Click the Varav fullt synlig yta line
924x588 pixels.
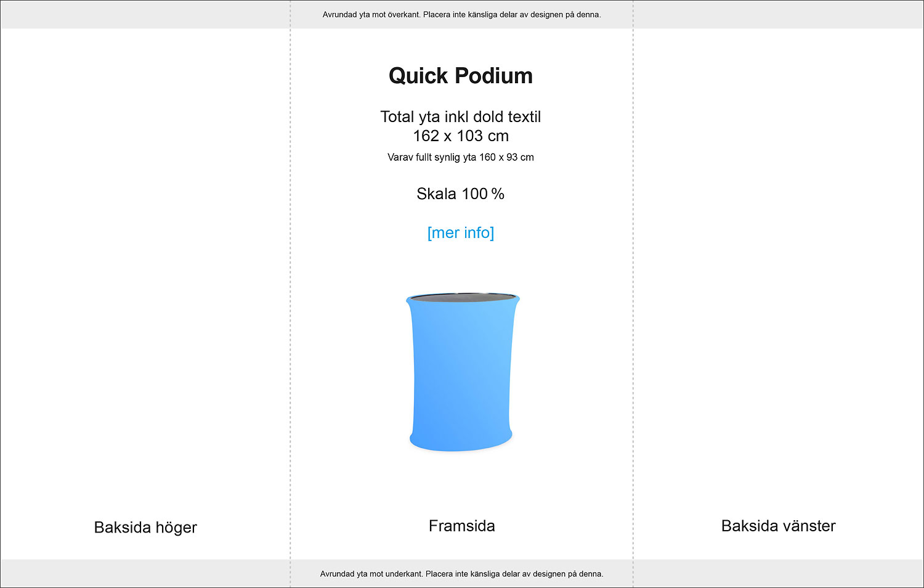(461, 157)
